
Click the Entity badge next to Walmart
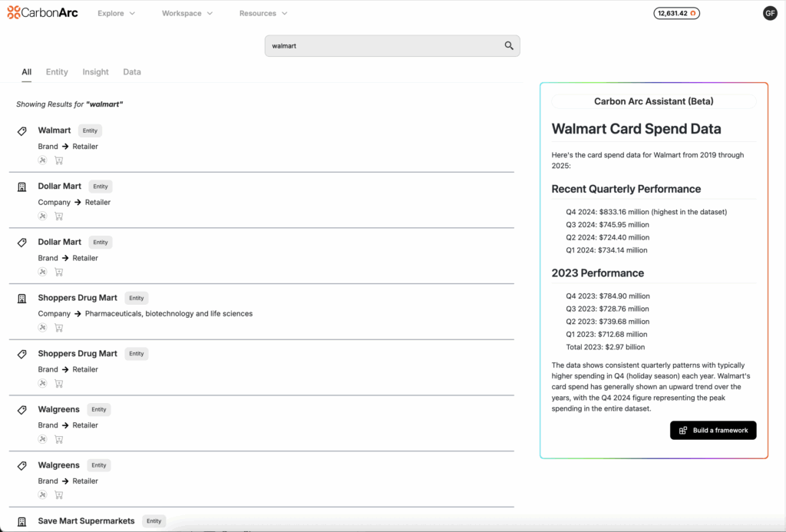point(91,131)
